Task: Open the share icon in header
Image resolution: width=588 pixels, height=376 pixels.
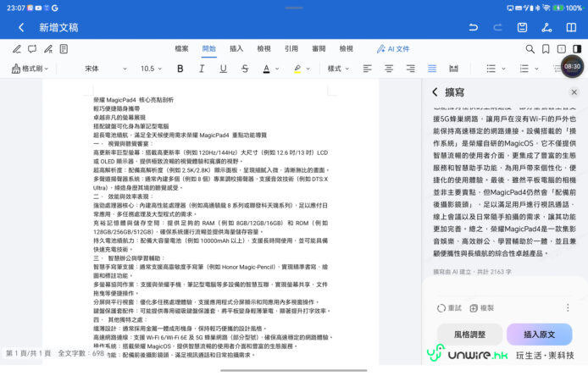Action: click(546, 27)
